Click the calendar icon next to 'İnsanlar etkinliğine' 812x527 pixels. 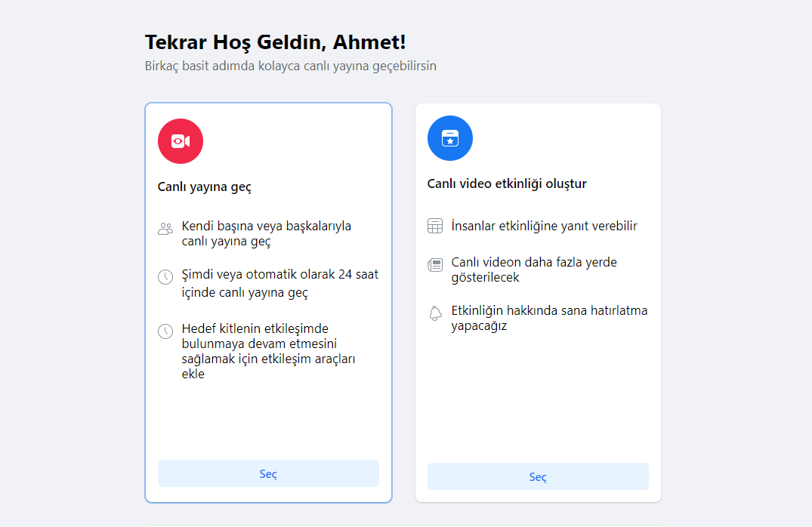(x=434, y=225)
